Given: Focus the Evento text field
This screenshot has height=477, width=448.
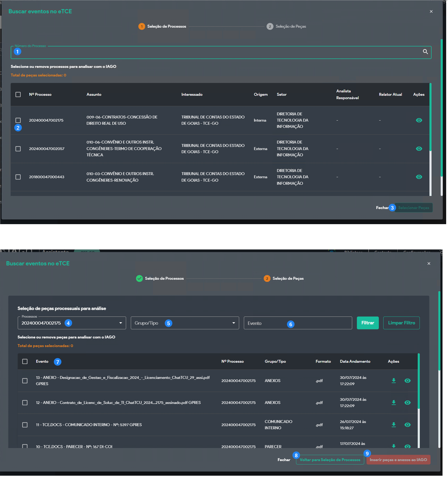Looking at the screenshot, I should click(x=297, y=323).
